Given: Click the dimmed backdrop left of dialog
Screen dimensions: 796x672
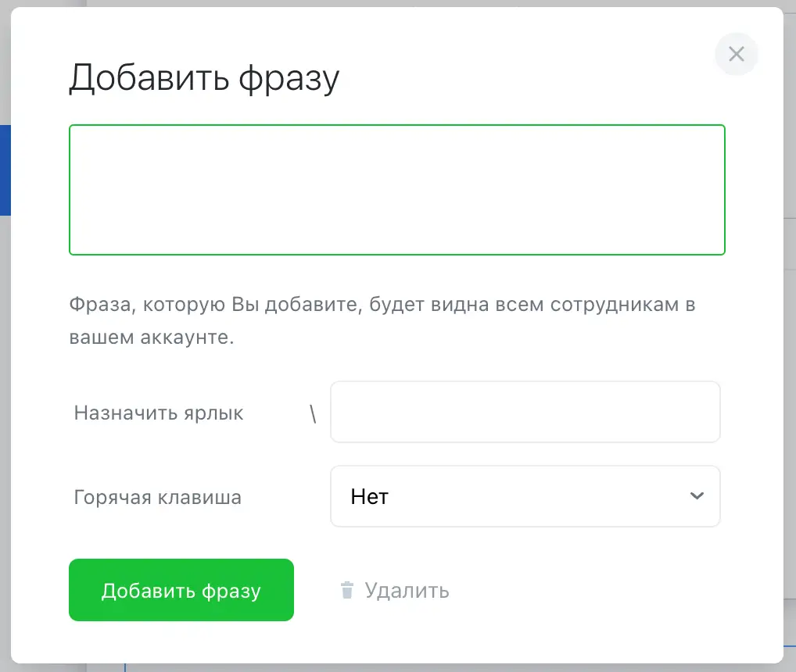Looking at the screenshot, I should [5, 391].
